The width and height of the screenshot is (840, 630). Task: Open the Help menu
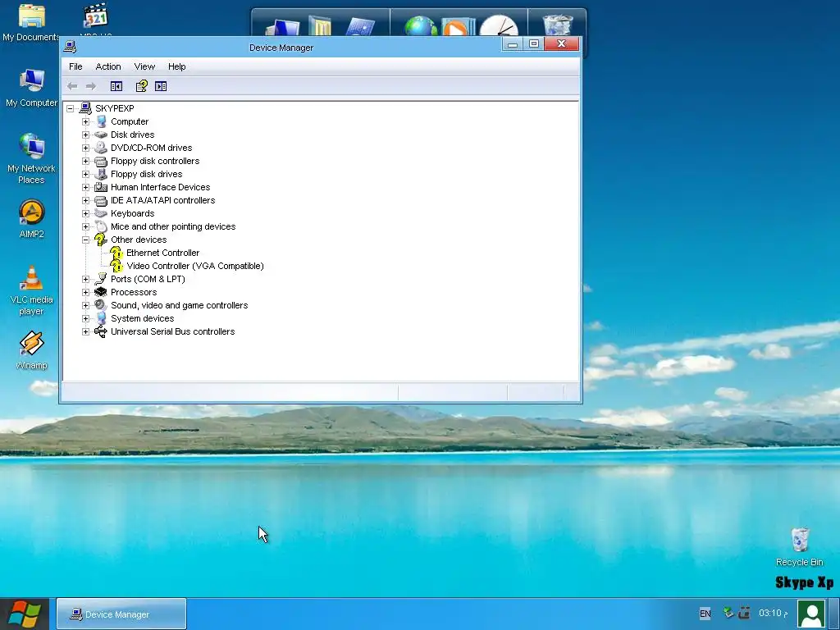(177, 66)
